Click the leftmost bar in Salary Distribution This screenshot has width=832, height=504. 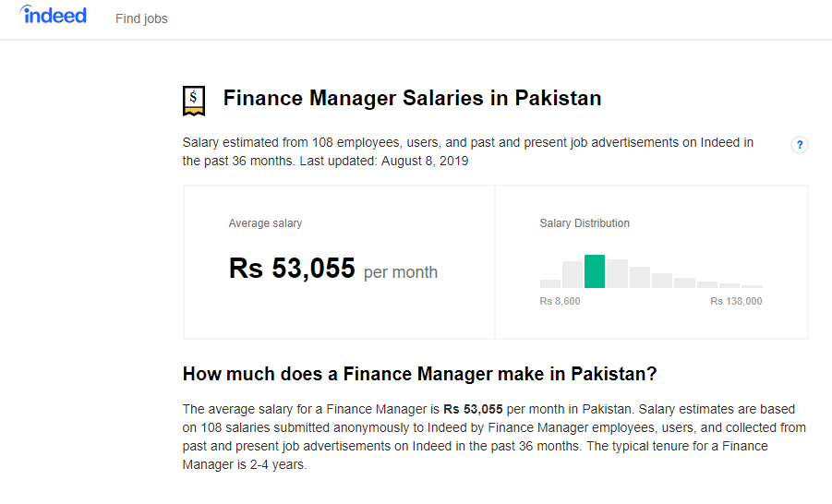[550, 283]
